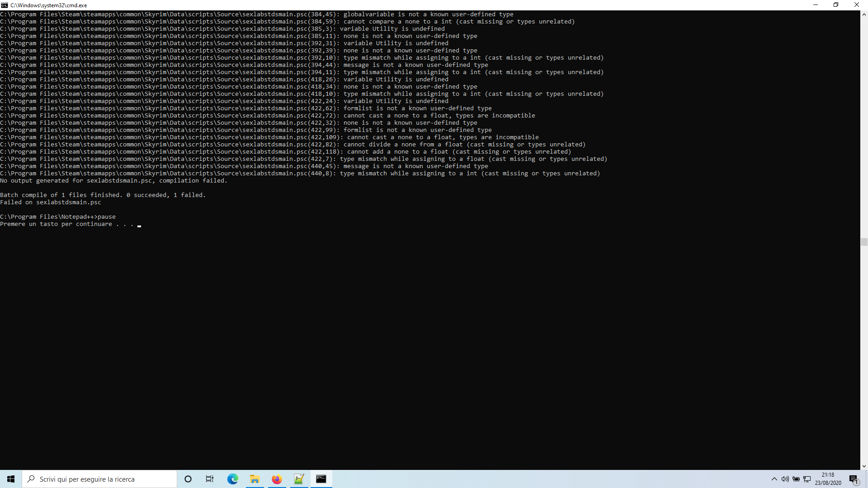This screenshot has height=488, width=868.
Task: Restore down the cmd.exe window
Action: pos(836,5)
